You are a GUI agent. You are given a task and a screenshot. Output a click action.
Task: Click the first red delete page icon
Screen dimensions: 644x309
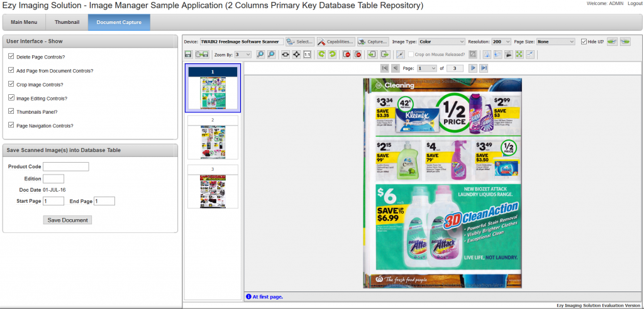(347, 54)
